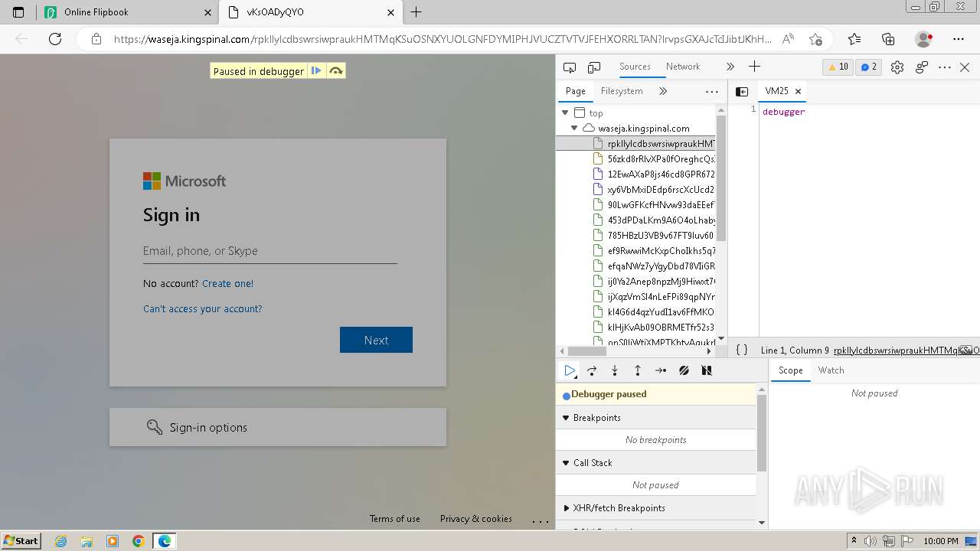Open Chrome from the taskbar
Image resolution: width=980 pixels, height=551 pixels.
[138, 541]
